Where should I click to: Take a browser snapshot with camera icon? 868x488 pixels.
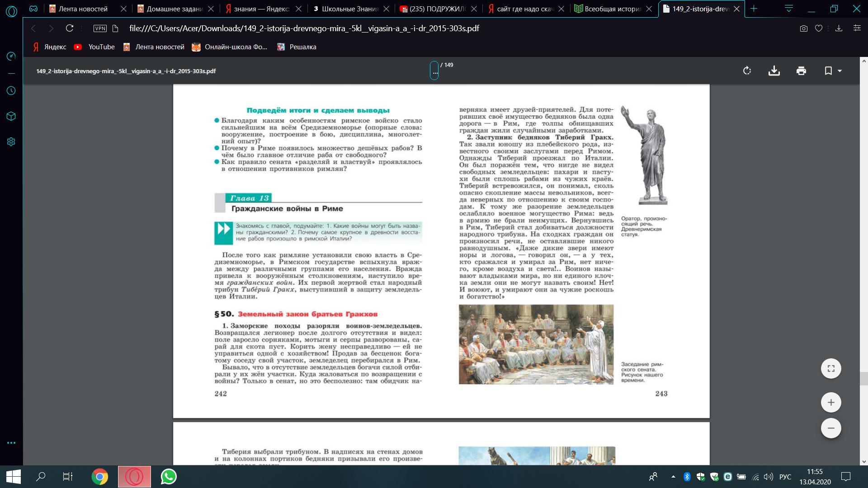coord(803,28)
